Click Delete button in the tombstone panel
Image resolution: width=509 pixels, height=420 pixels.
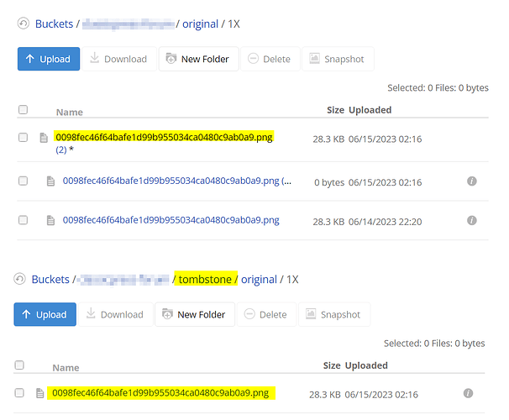click(x=266, y=314)
